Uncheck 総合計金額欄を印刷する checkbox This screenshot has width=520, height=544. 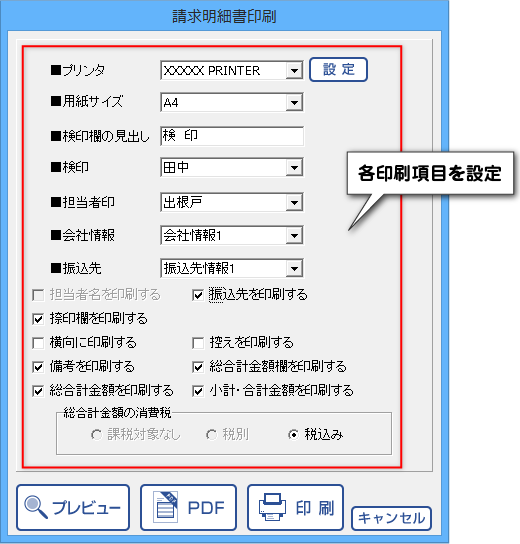(198, 367)
